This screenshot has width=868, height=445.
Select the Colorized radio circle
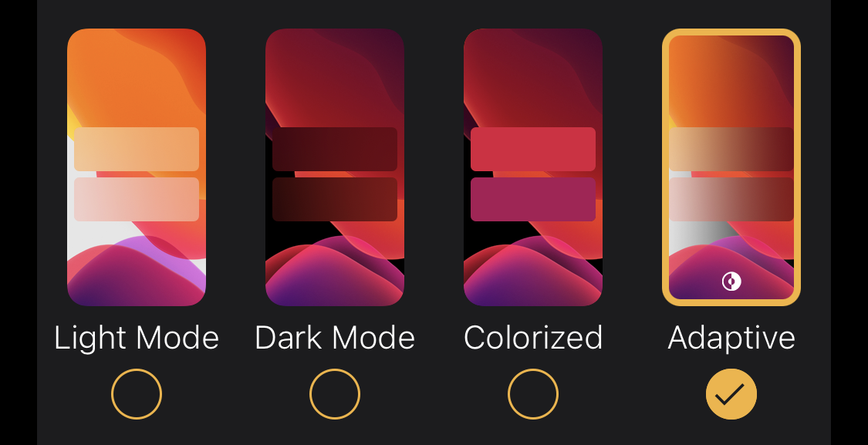tap(533, 394)
